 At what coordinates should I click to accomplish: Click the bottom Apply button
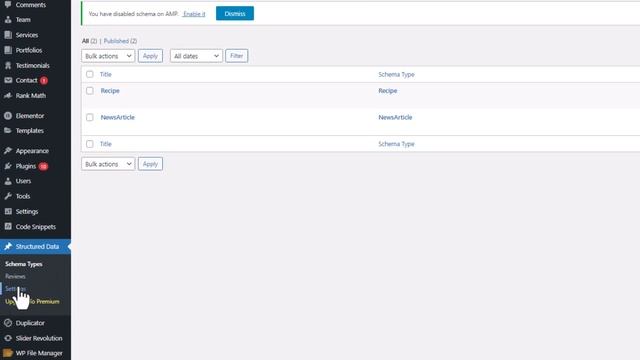coord(150,164)
